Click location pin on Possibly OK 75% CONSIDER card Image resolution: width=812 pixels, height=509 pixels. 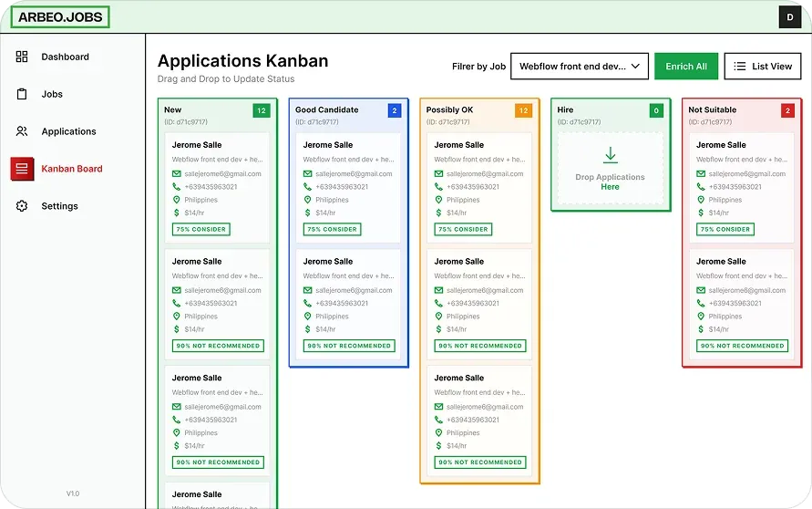(438, 200)
